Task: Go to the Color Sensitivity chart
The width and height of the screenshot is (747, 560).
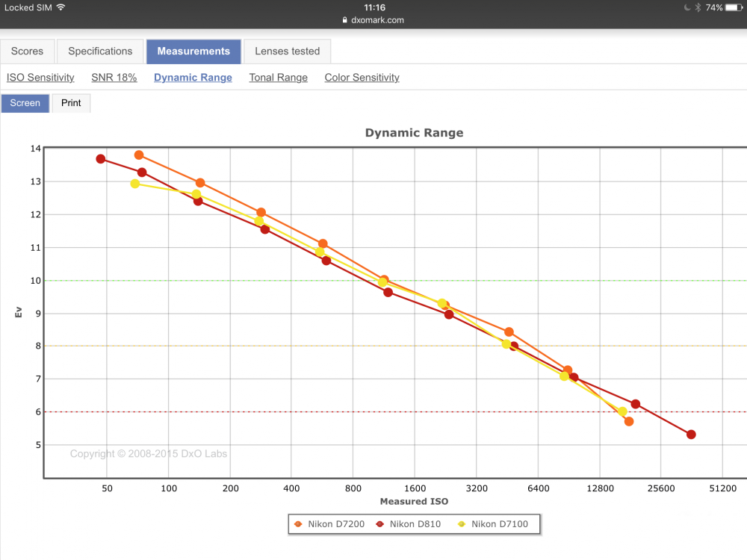Action: (362, 77)
